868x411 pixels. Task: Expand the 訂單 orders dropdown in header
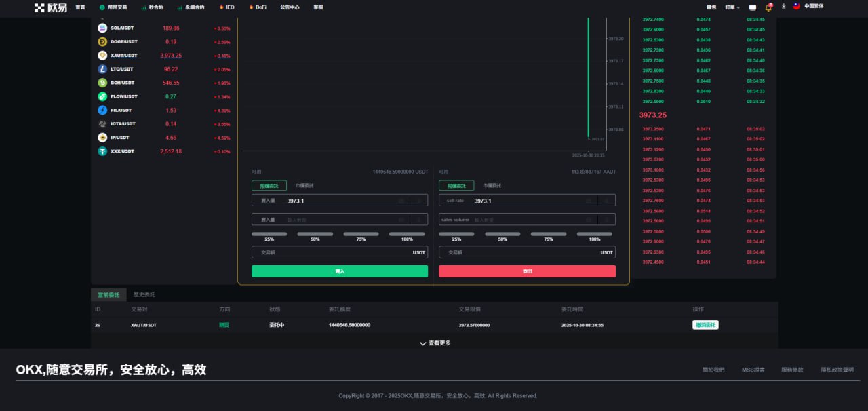732,7
